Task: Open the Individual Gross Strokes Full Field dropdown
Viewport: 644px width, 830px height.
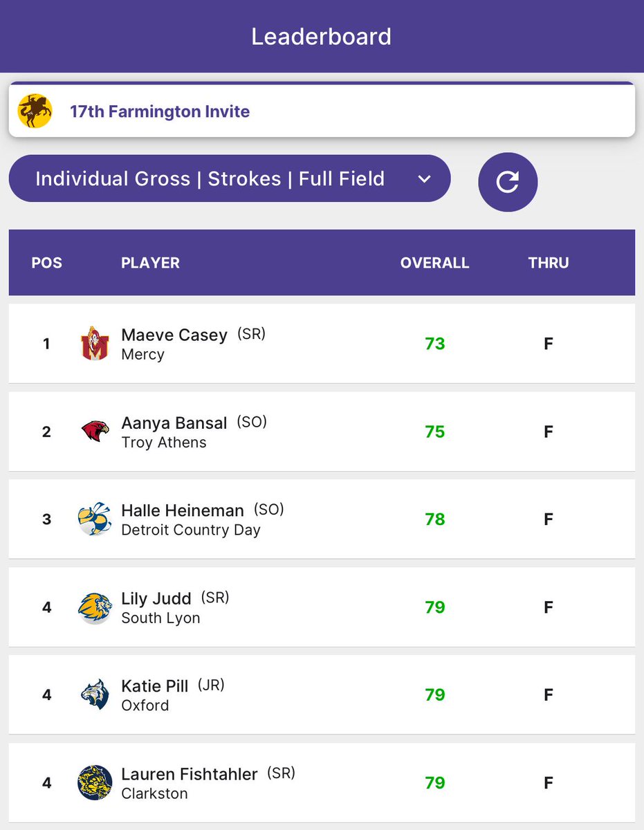Action: (x=230, y=178)
